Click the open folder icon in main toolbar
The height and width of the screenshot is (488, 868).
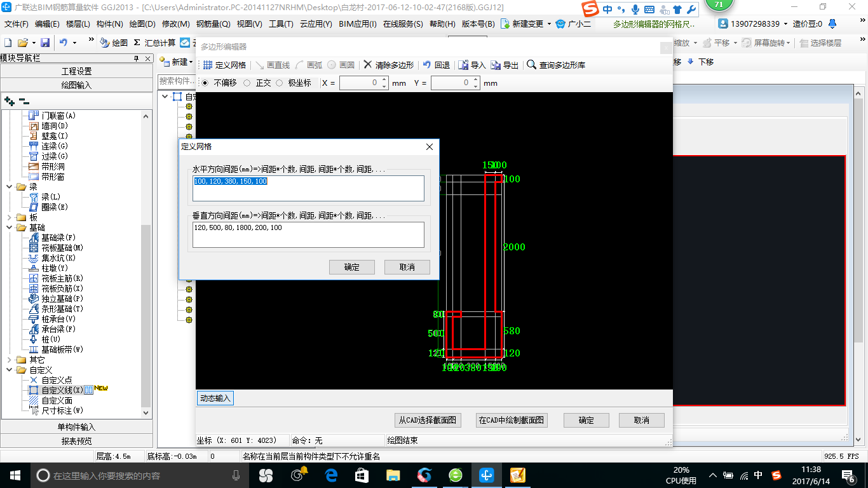click(x=22, y=43)
